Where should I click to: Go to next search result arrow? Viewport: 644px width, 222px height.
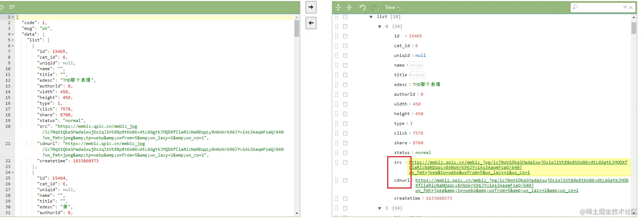click(x=625, y=7)
